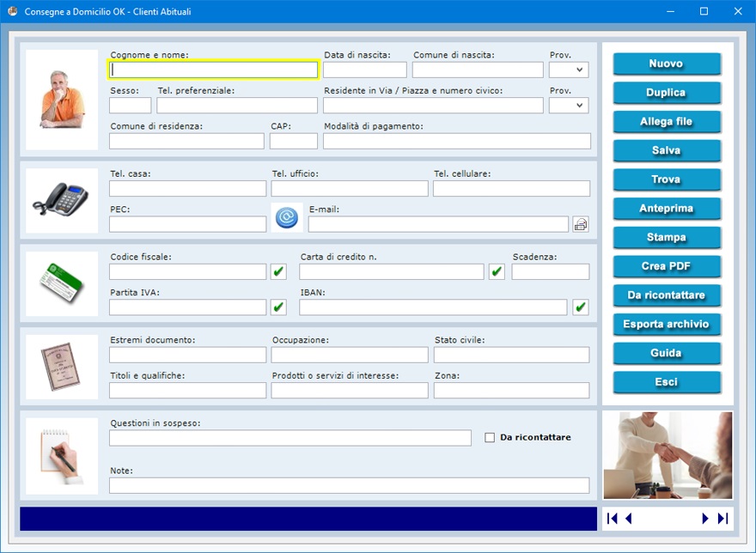The width and height of the screenshot is (756, 553).
Task: Focus the Questioni in sospeso field
Action: tap(290, 438)
